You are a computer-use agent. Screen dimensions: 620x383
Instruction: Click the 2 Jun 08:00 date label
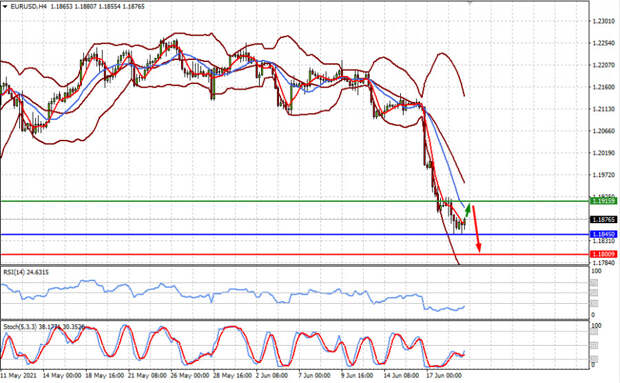(x=272, y=375)
